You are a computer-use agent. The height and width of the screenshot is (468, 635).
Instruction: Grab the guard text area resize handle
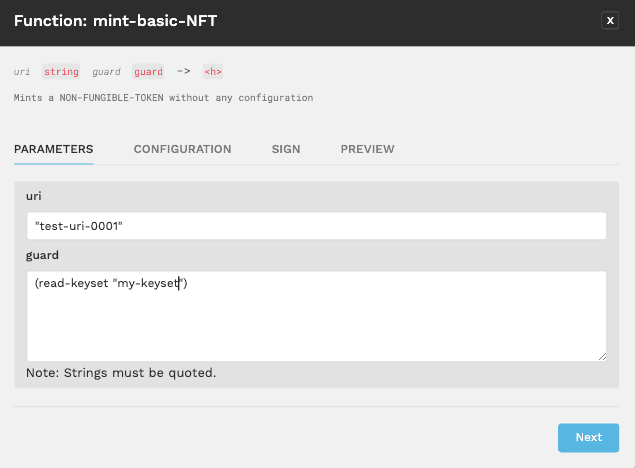tap(602, 356)
